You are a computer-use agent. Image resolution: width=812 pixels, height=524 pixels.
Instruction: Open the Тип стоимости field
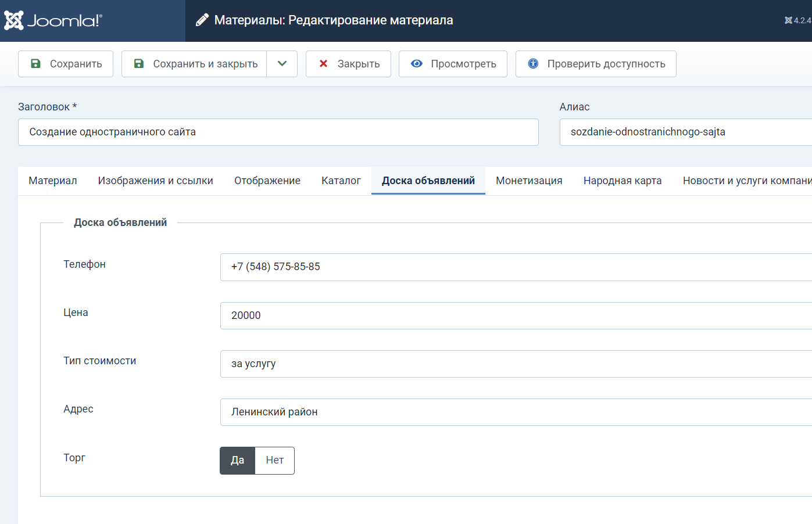coord(515,364)
